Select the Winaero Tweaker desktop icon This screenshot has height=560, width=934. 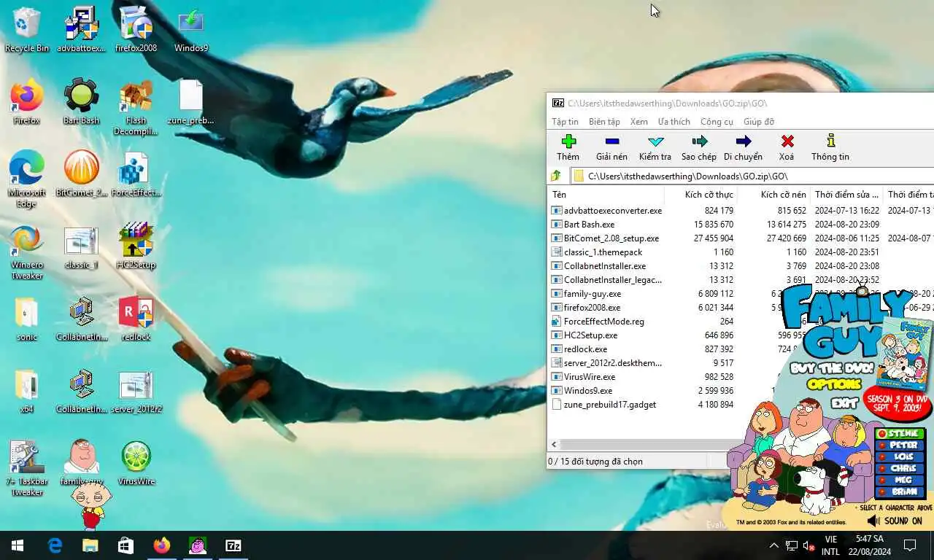pos(27,252)
